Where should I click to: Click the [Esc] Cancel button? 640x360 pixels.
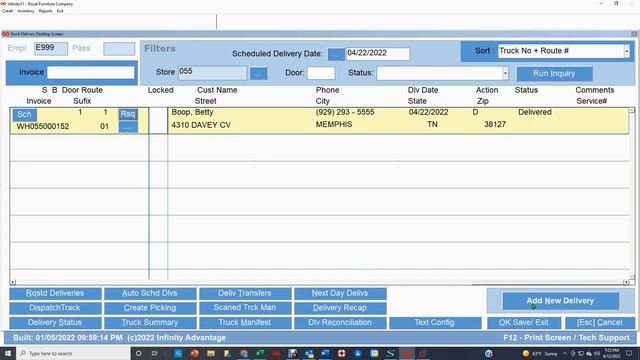coord(600,322)
